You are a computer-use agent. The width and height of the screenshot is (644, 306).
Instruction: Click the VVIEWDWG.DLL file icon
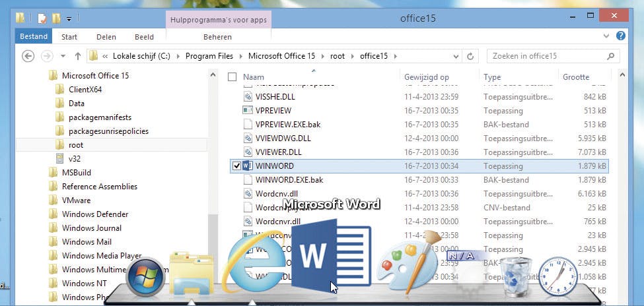[x=247, y=138]
